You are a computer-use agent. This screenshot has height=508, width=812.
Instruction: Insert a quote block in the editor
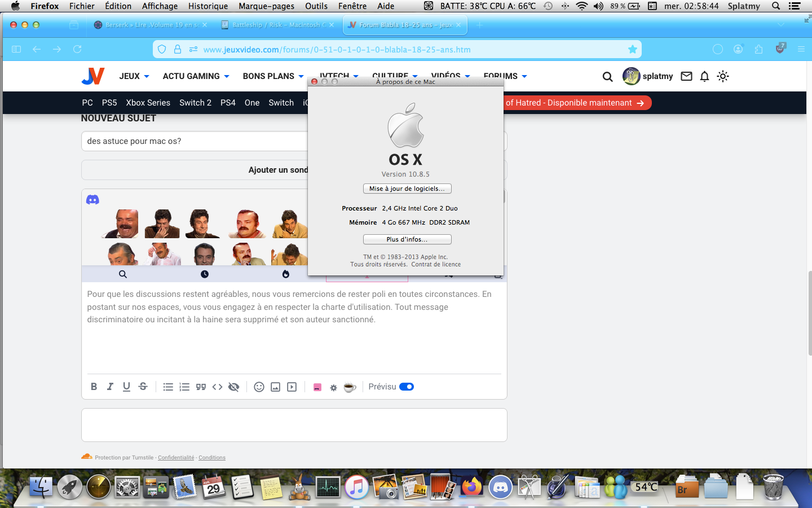pyautogui.click(x=201, y=387)
